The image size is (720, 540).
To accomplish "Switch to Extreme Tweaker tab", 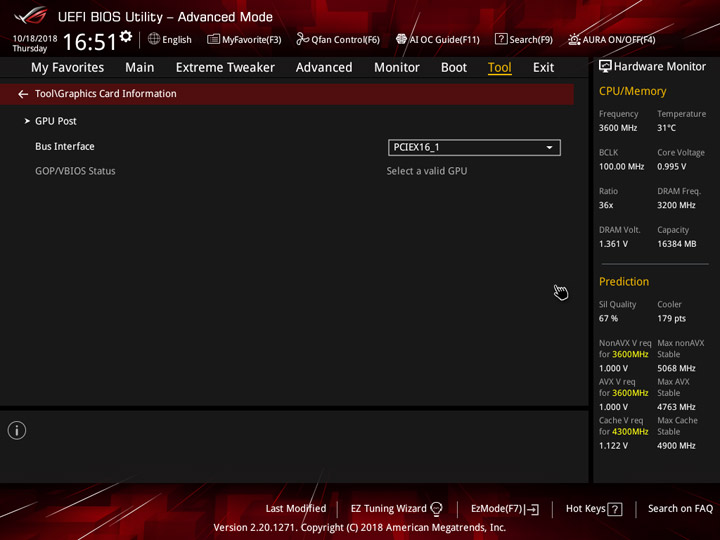I will tap(225, 68).
